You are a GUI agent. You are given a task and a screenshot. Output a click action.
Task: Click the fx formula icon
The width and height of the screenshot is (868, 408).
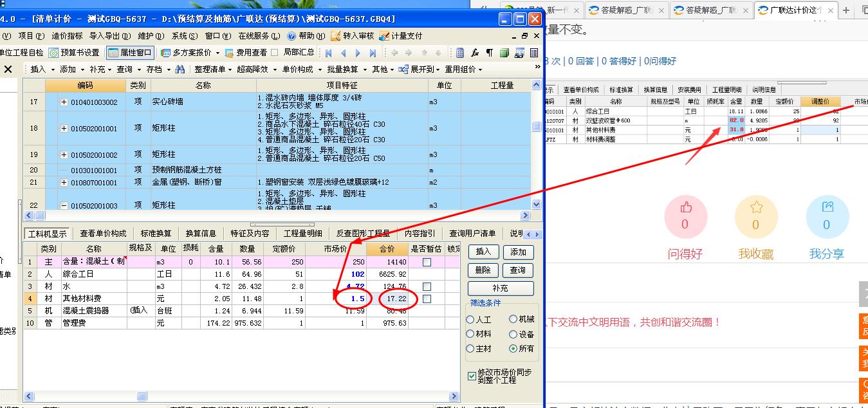[x=475, y=53]
